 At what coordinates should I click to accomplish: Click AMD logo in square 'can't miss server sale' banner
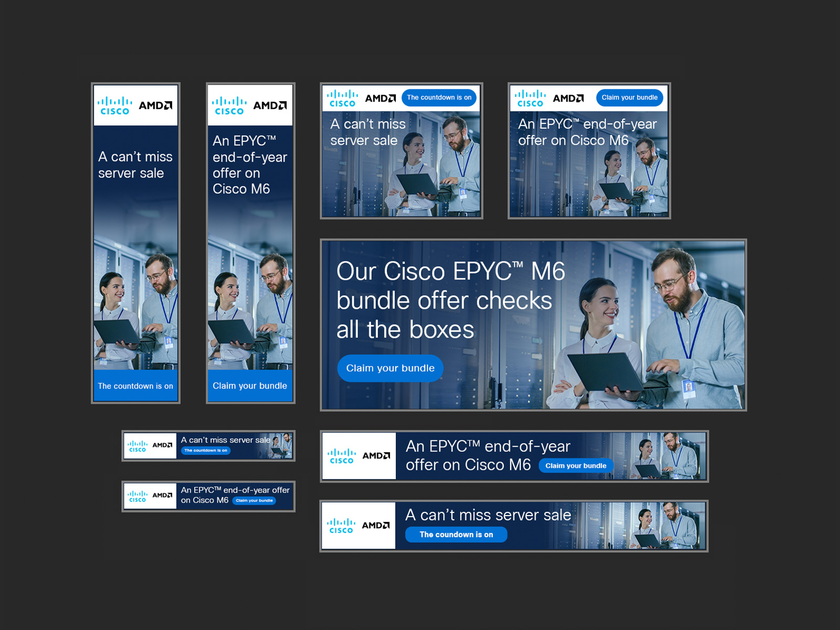381,98
